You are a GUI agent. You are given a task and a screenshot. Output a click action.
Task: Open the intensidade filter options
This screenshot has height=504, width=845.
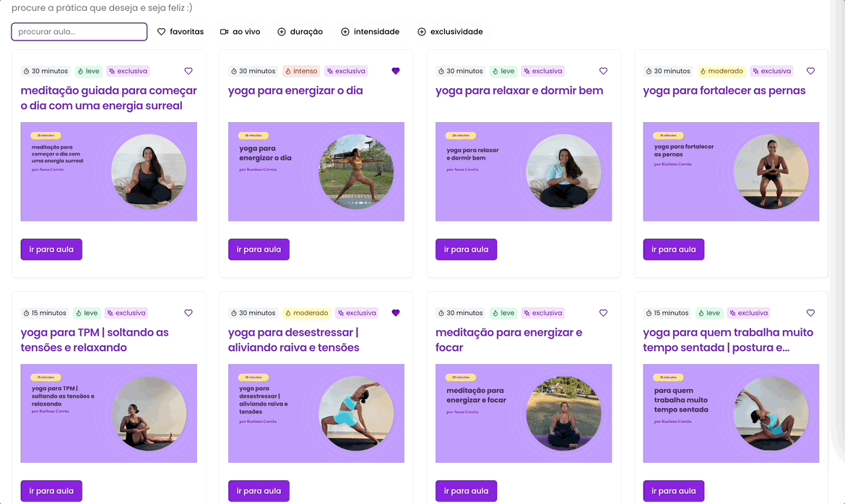click(370, 31)
